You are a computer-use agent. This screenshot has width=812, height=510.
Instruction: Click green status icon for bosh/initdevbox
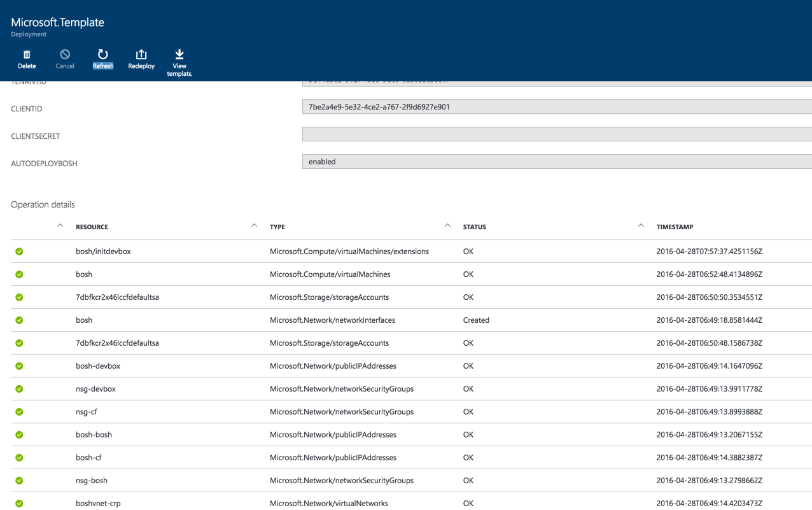pos(19,251)
